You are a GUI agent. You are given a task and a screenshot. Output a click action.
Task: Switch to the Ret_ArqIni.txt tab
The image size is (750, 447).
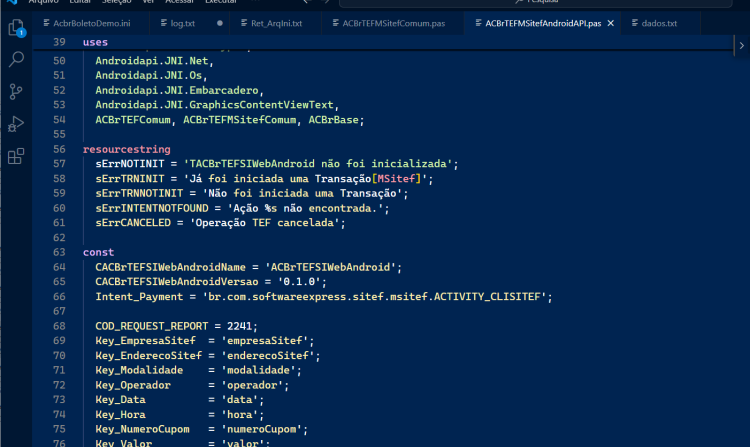tap(276, 23)
